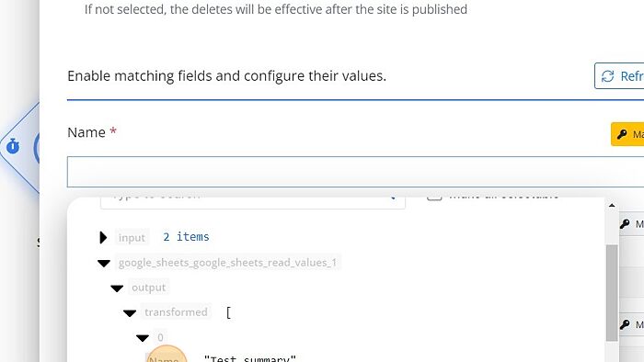Collapse the output tree node
Image resolution: width=644 pixels, height=362 pixels.
pos(117,288)
